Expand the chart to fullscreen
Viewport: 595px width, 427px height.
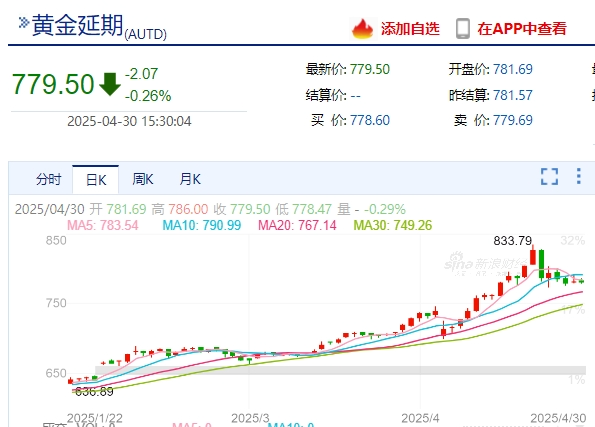click(549, 176)
